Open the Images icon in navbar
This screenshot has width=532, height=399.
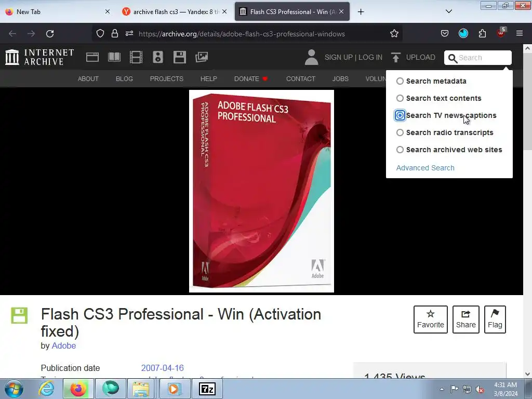[202, 57]
